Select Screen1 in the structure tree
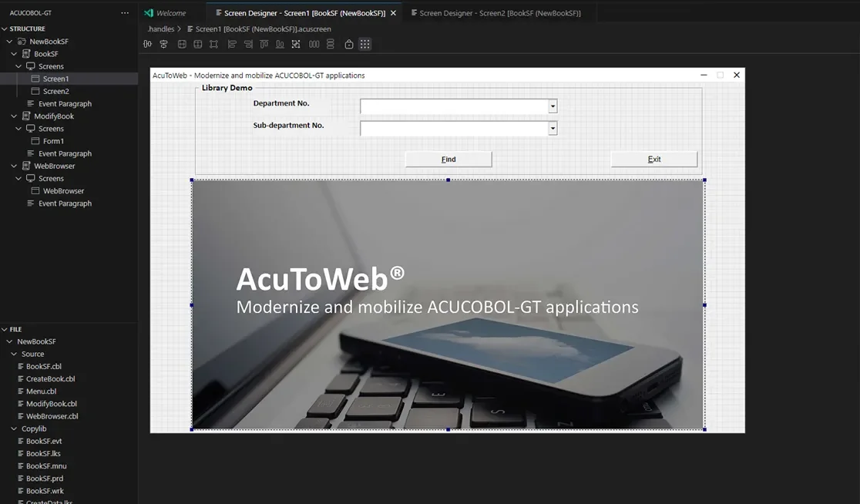This screenshot has height=504, width=860. tap(69, 79)
